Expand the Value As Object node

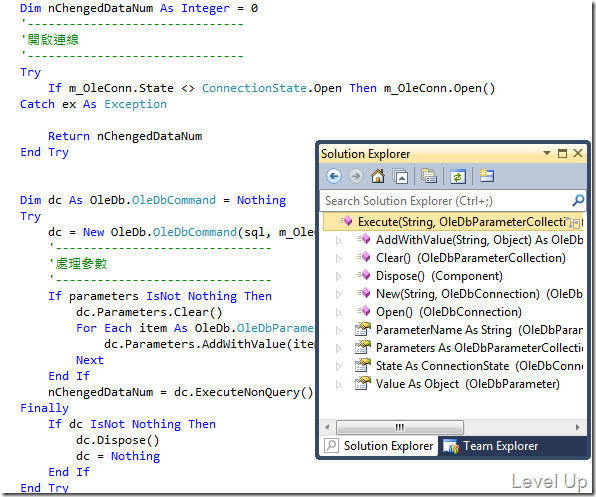pos(338,385)
